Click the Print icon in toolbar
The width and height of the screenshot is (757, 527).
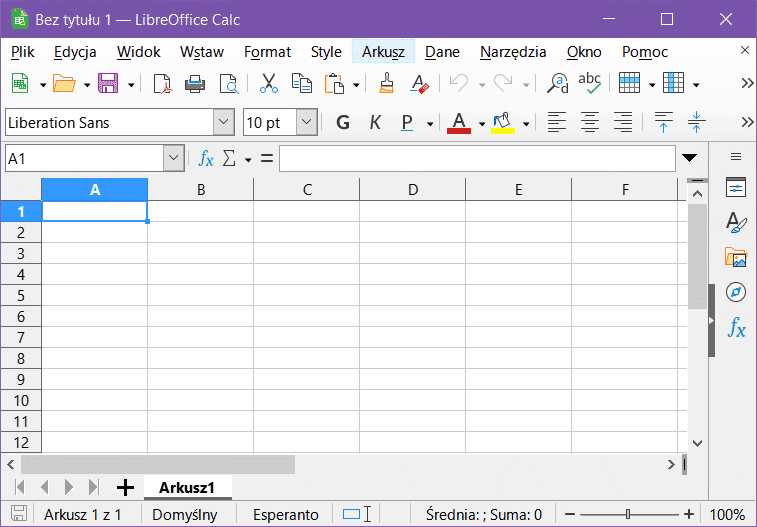pyautogui.click(x=194, y=84)
